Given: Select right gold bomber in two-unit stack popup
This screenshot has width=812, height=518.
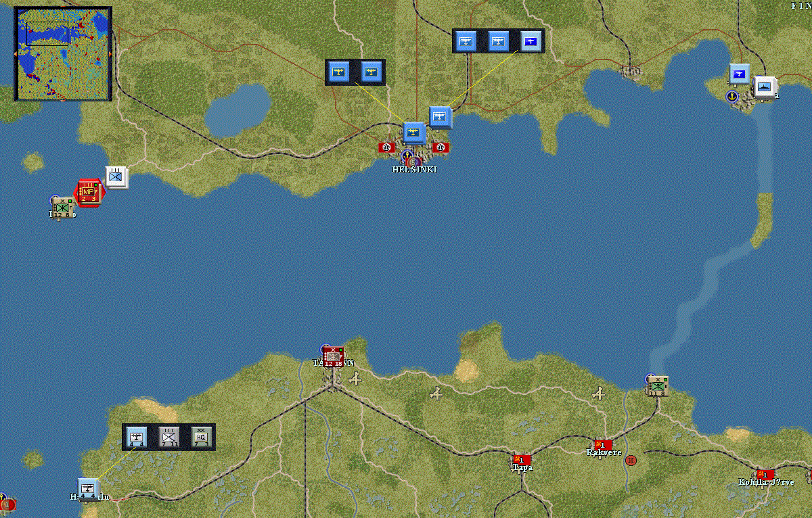Looking at the screenshot, I should (370, 71).
